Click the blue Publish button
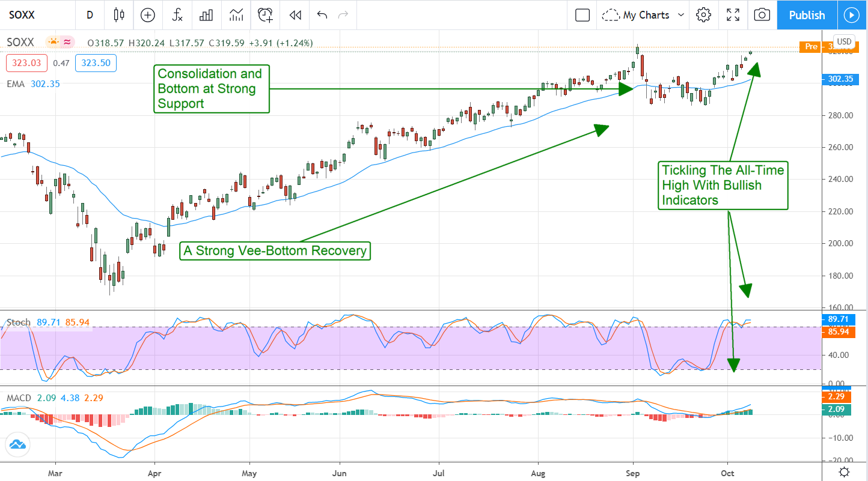 click(x=807, y=15)
